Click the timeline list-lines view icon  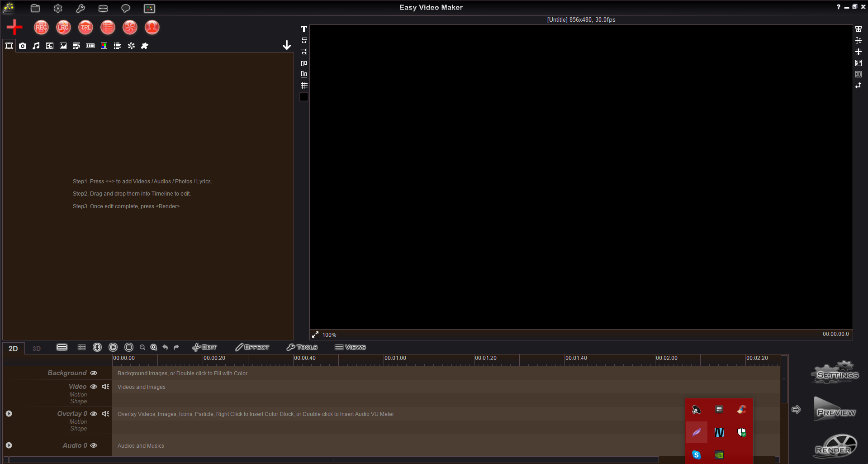(62, 347)
